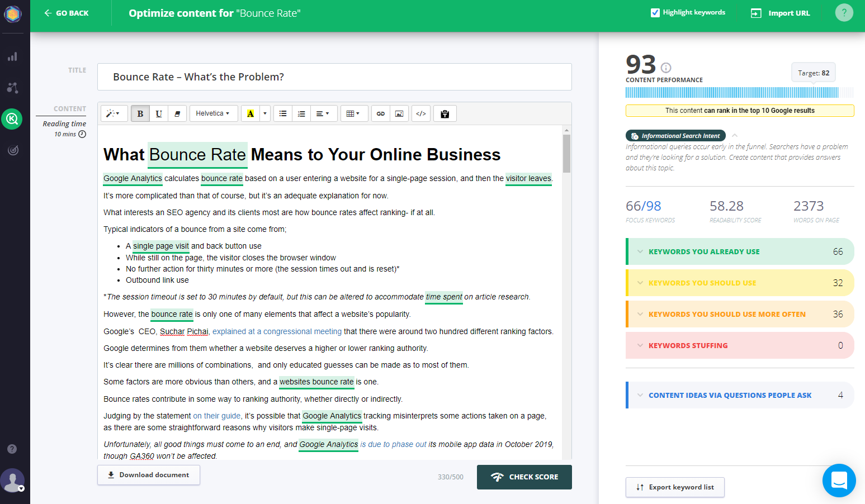Click the CHECK SCORE button
Screen dimensions: 865x504
pyautogui.click(x=524, y=477)
